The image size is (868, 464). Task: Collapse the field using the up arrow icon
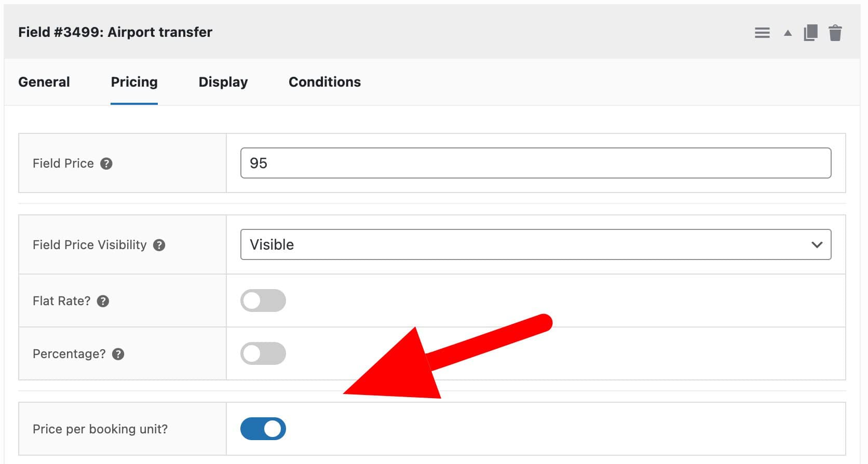pos(787,33)
